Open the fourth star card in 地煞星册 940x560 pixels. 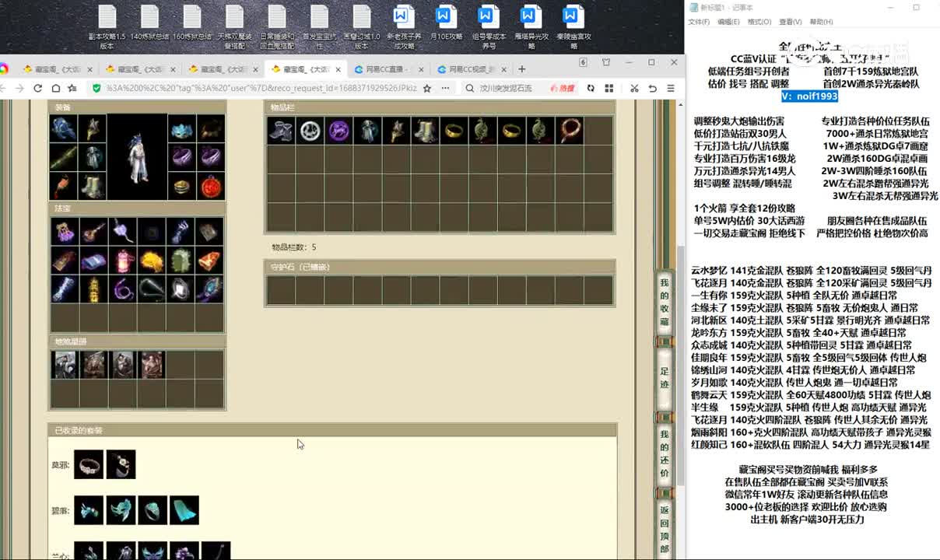point(152,365)
